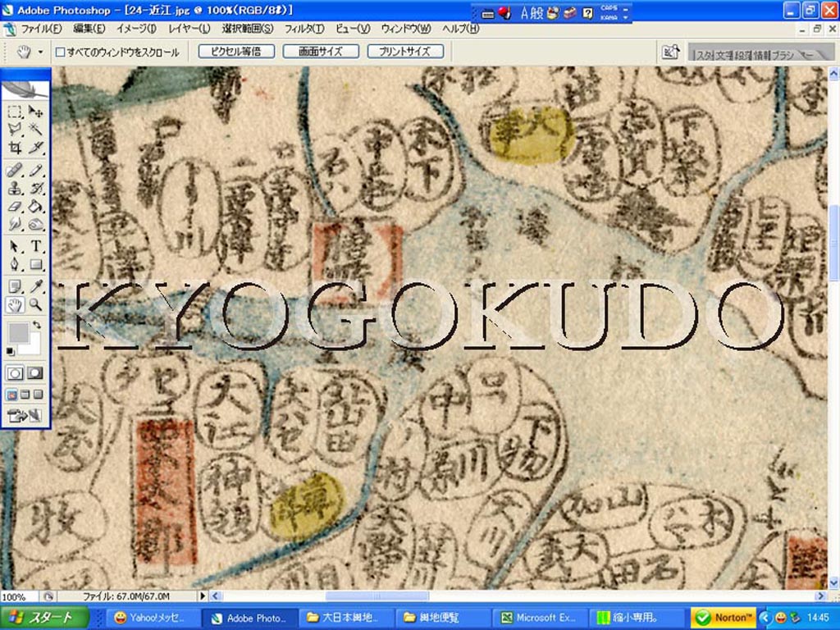
Task: Open the イメージ menu
Action: click(136, 29)
